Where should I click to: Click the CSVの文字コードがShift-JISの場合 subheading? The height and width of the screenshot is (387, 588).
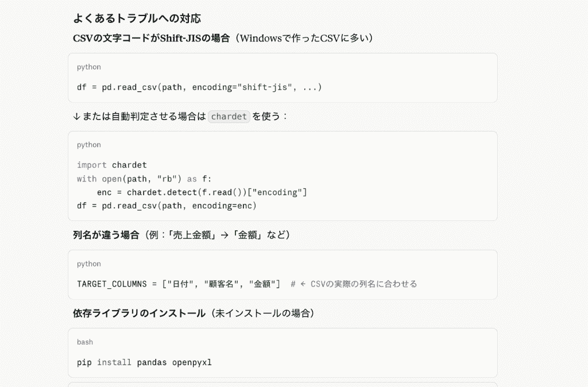(151, 38)
